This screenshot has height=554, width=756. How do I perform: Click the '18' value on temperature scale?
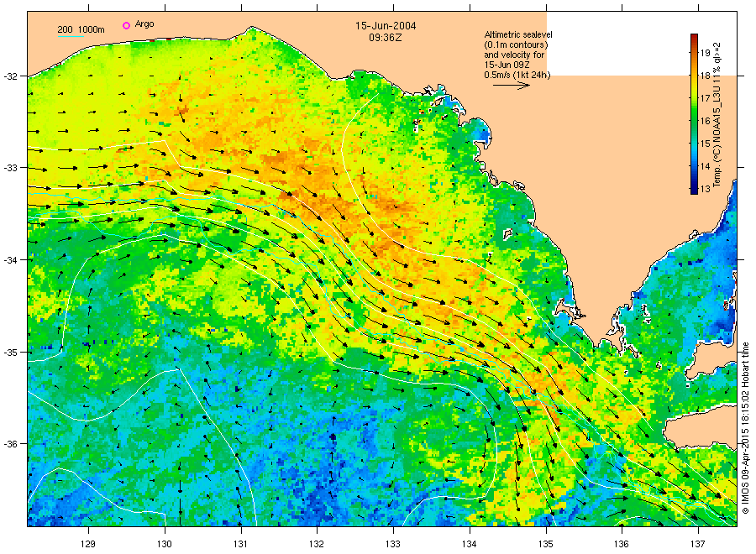[x=706, y=76]
